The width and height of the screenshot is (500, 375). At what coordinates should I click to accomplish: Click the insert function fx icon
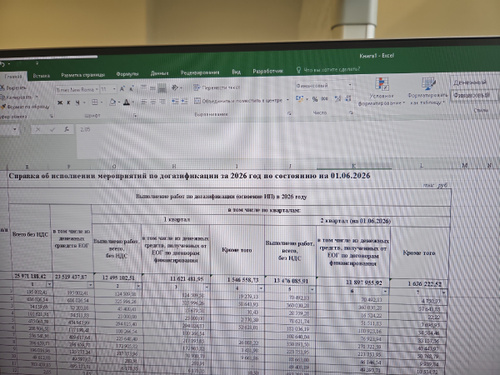(67, 129)
